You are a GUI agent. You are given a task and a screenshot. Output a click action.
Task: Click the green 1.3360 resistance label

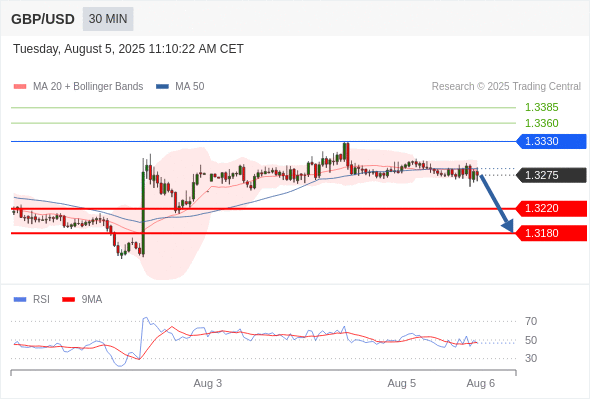541,123
